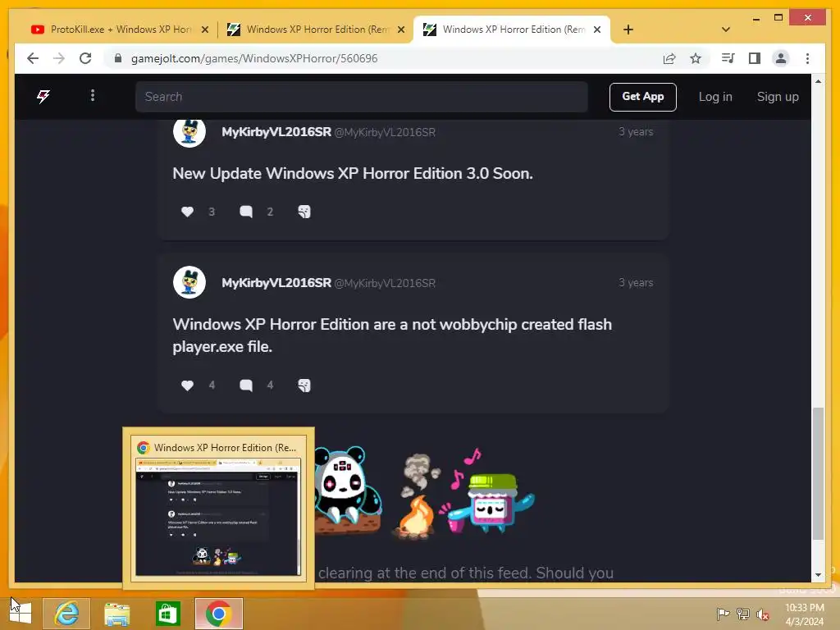Viewport: 840px width, 630px height.
Task: Click the Chrome taskbar icon
Action: point(218,614)
